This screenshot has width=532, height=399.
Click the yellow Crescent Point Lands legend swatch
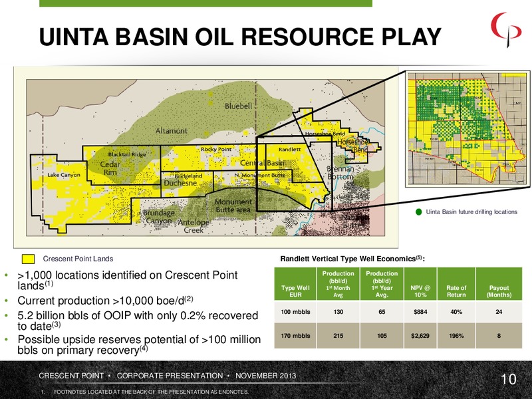click(x=28, y=259)
